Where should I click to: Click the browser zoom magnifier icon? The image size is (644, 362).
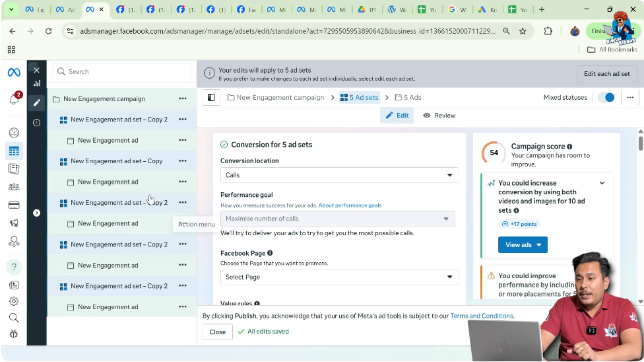[506, 31]
